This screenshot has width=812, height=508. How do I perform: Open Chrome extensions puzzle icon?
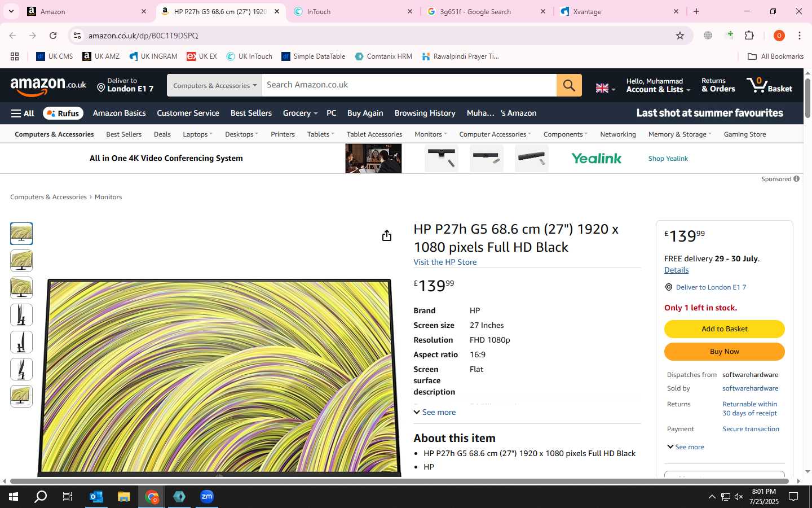point(749,36)
